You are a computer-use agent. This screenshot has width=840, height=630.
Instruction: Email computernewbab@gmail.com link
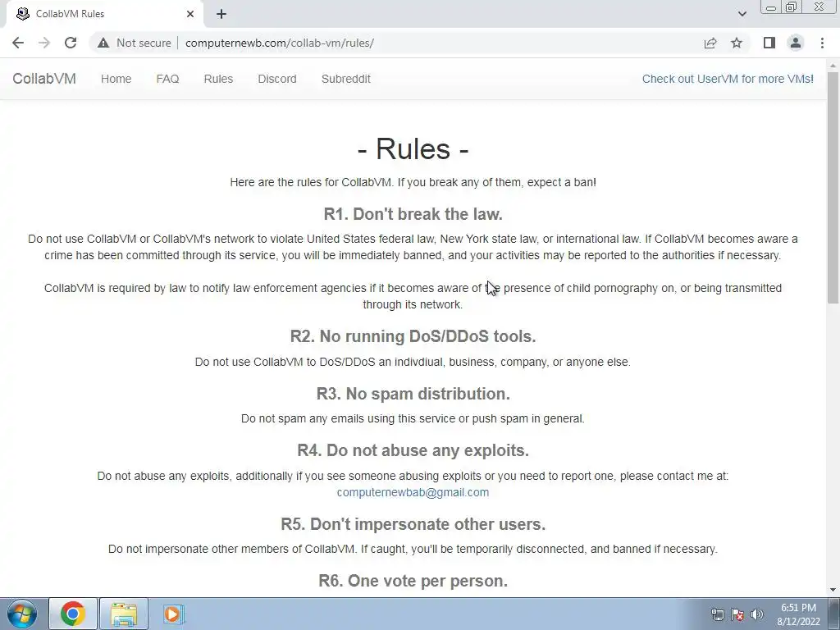413,492
